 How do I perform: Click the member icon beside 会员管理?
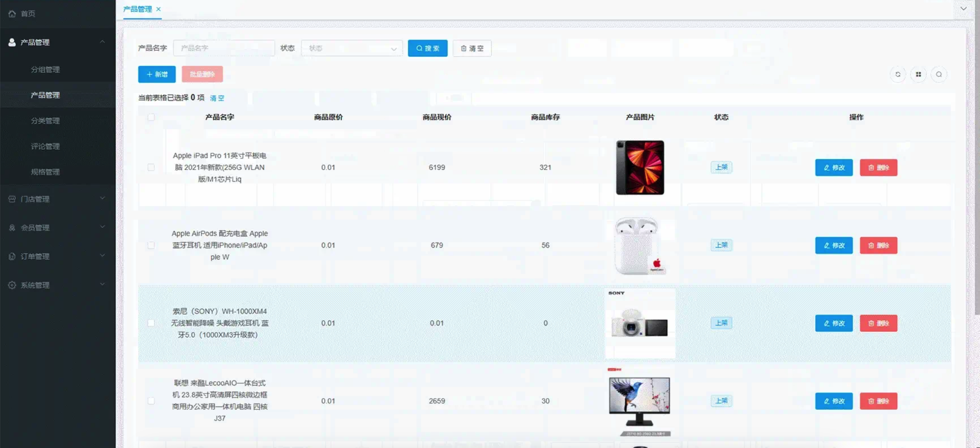(x=12, y=227)
